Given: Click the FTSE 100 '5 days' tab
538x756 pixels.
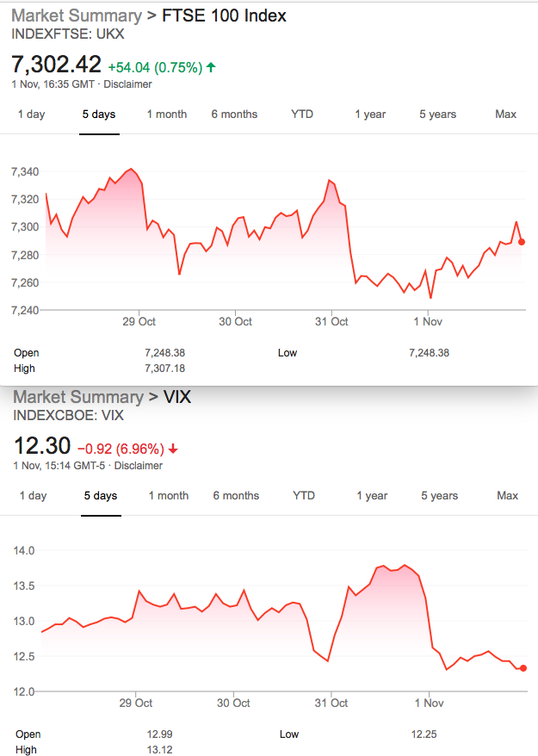Looking at the screenshot, I should [99, 115].
